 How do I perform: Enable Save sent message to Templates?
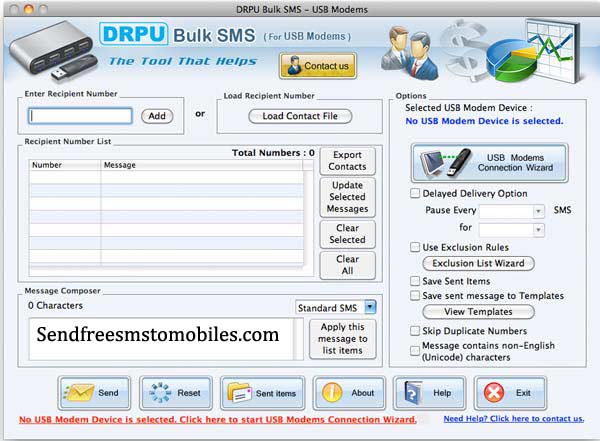pyautogui.click(x=415, y=296)
